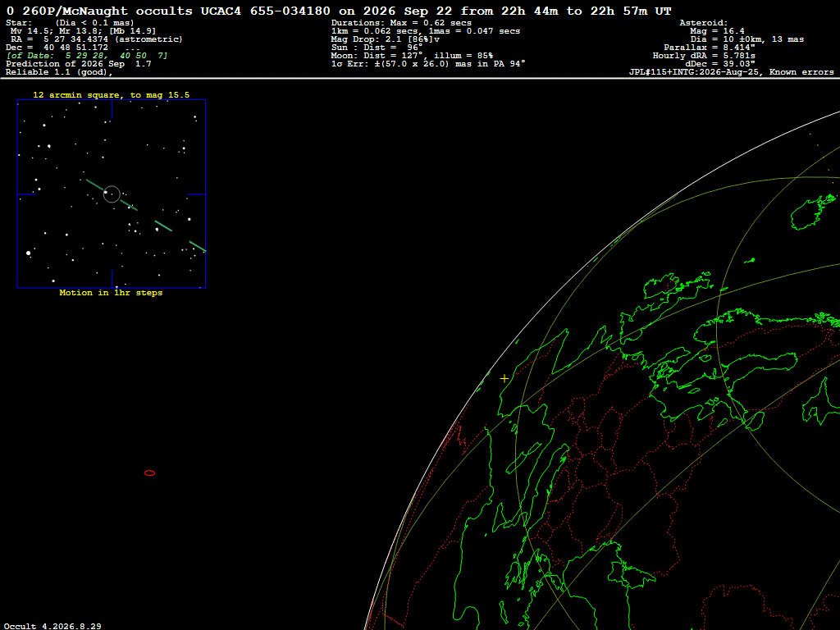Click the green Iceland outline on the map
840x630 pixels.
[x=812, y=212]
